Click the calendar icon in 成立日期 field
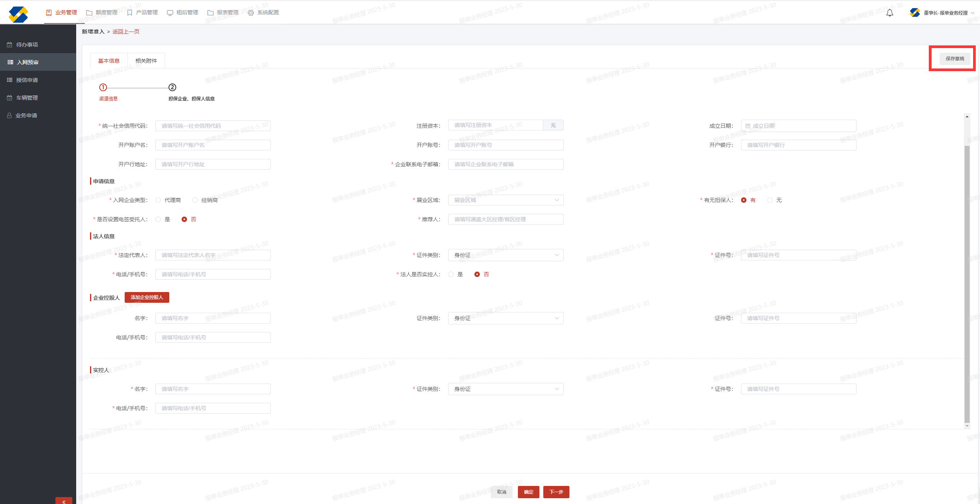Image resolution: width=980 pixels, height=504 pixels. click(748, 126)
